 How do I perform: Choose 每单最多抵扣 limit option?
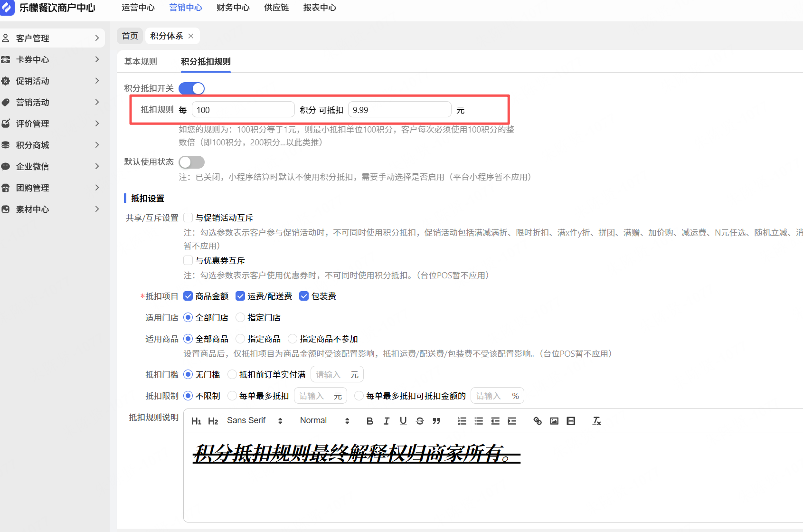232,396
